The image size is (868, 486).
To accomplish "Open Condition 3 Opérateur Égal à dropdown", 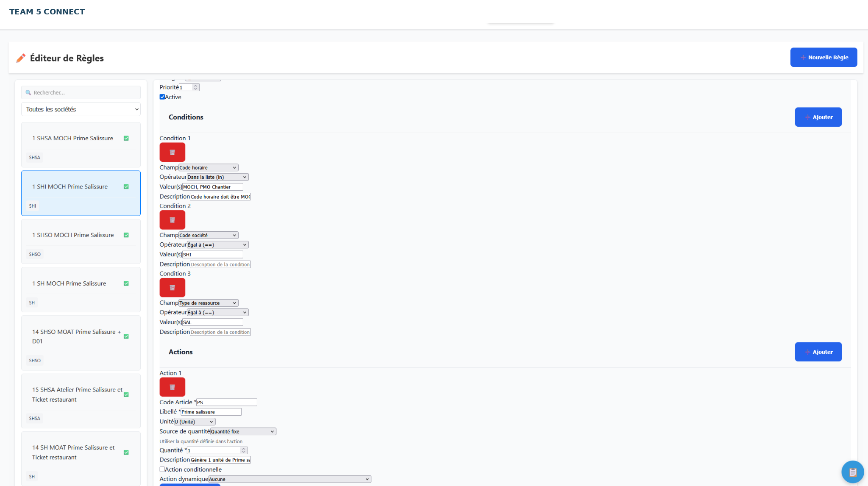I will coord(217,312).
